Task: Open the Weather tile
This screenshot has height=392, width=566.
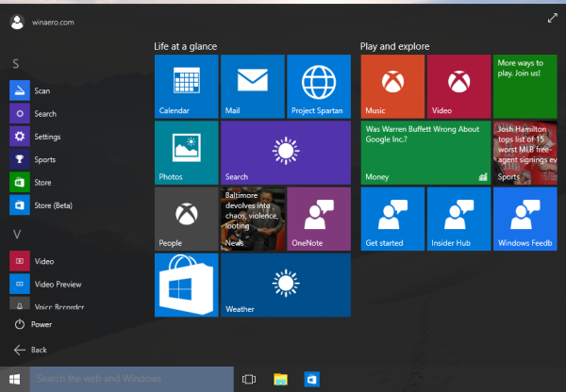Action: (286, 285)
